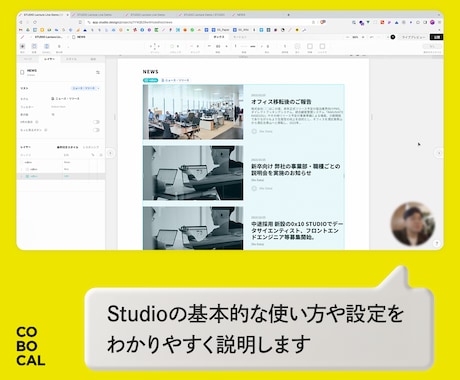The height and width of the screenshot is (380, 460).
Task: Select the highlighted teal layer row in the layer tree
Action: (61, 176)
